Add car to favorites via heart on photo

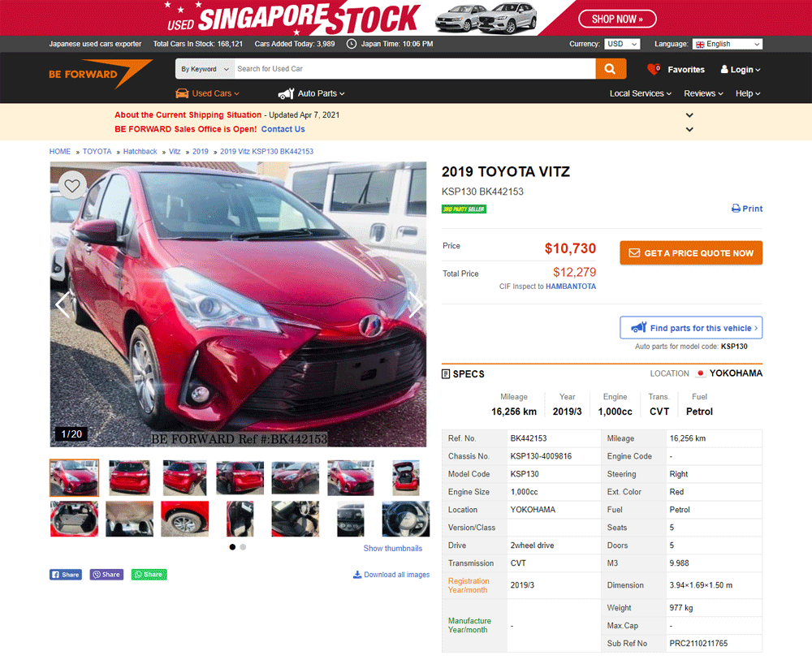tap(72, 185)
